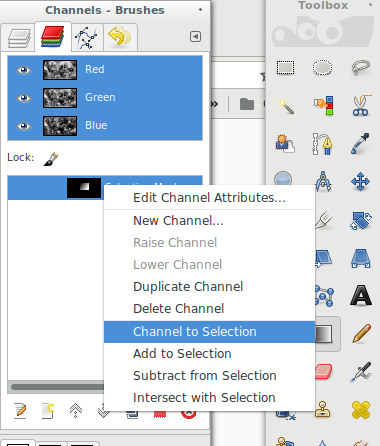Select the Pencil tool
The width and height of the screenshot is (380, 446).
click(361, 333)
